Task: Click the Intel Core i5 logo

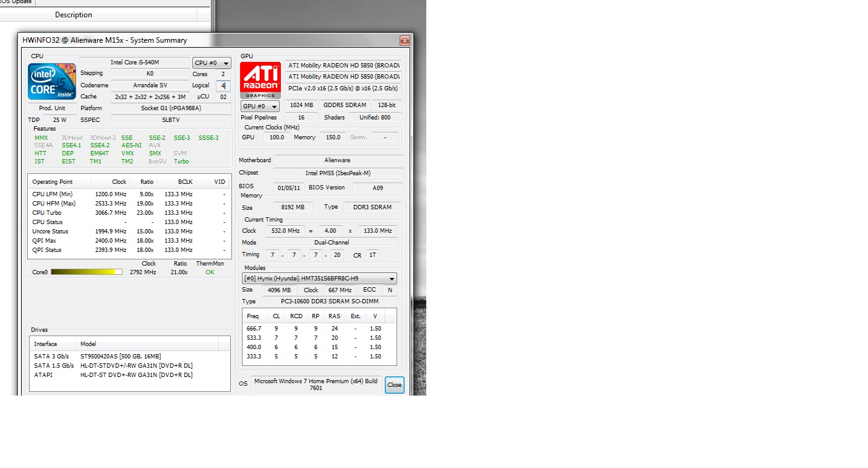Action: pos(52,81)
